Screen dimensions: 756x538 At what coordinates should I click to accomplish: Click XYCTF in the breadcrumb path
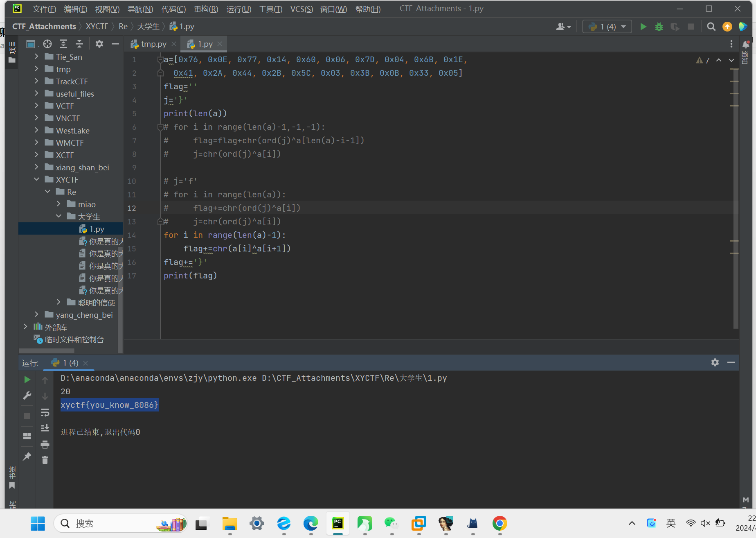pyautogui.click(x=97, y=26)
